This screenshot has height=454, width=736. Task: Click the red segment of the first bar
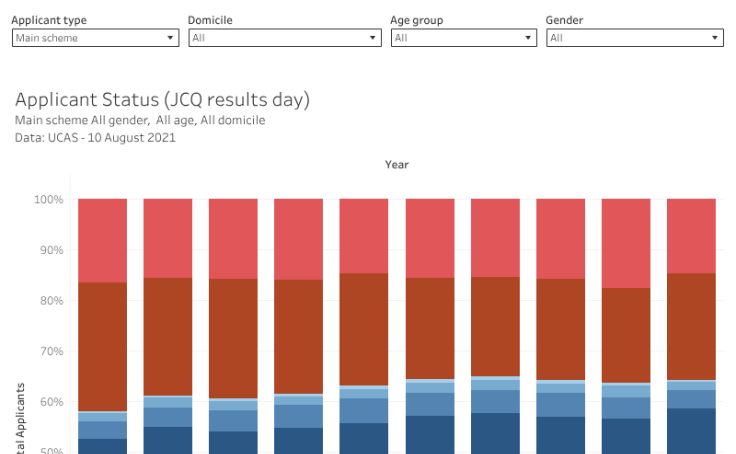pos(103,240)
